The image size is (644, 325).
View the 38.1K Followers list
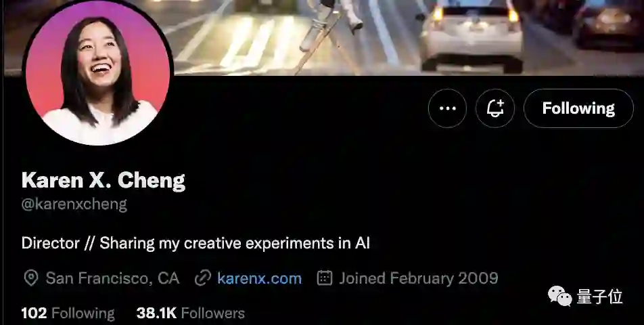(x=191, y=313)
